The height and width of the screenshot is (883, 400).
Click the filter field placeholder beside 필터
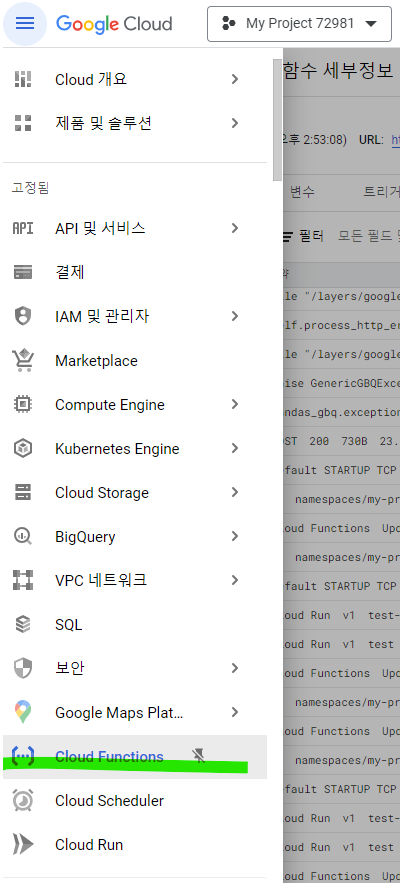368,236
